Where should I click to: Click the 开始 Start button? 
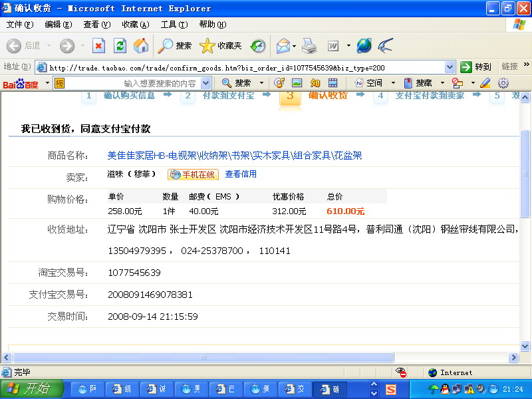coord(32,389)
